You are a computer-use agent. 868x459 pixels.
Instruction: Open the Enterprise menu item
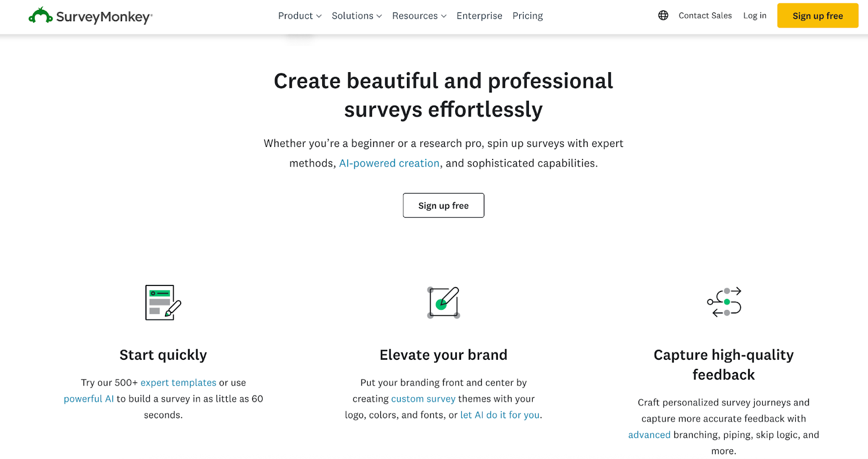[479, 16]
